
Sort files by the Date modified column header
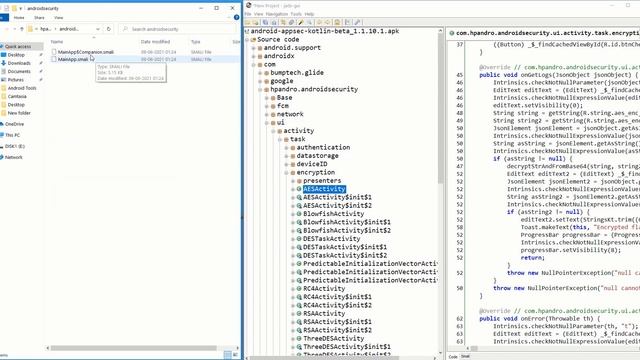click(155, 42)
